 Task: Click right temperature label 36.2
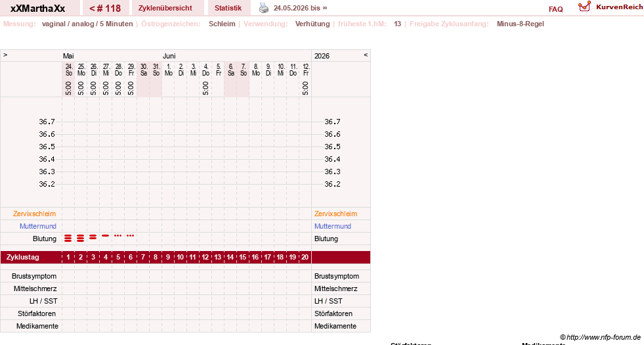click(332, 184)
